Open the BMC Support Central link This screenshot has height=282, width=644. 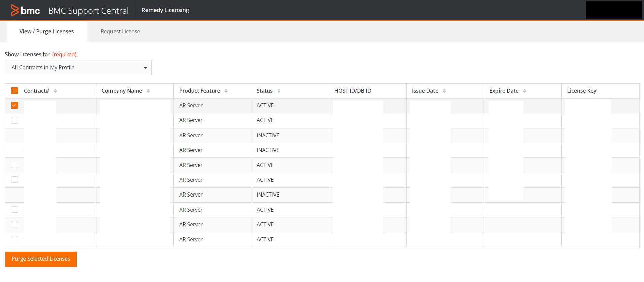(x=88, y=11)
